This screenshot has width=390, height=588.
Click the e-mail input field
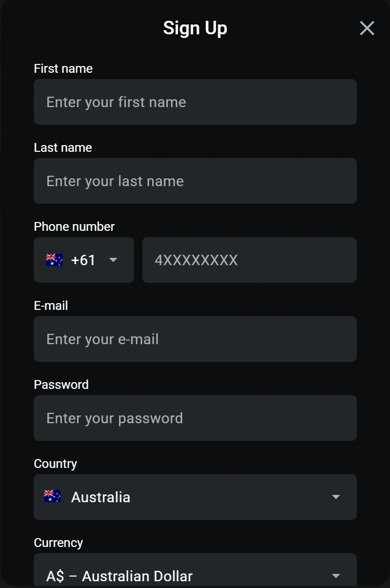pos(195,339)
